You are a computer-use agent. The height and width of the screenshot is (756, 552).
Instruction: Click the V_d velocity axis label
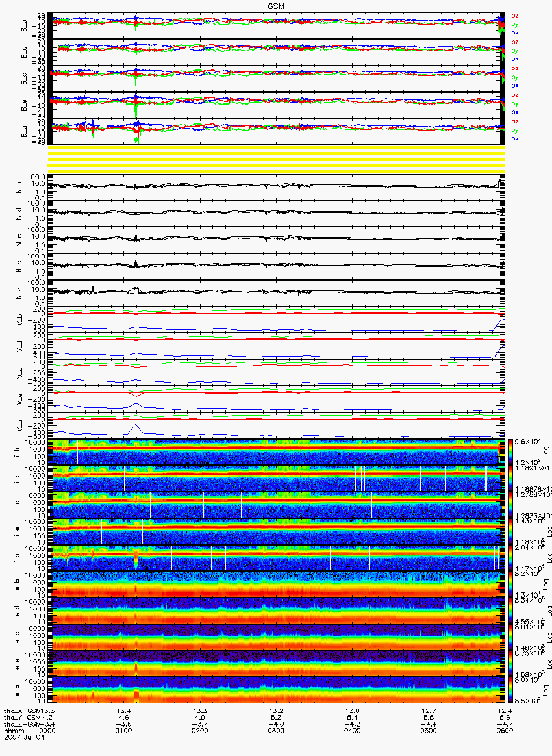click(x=19, y=347)
